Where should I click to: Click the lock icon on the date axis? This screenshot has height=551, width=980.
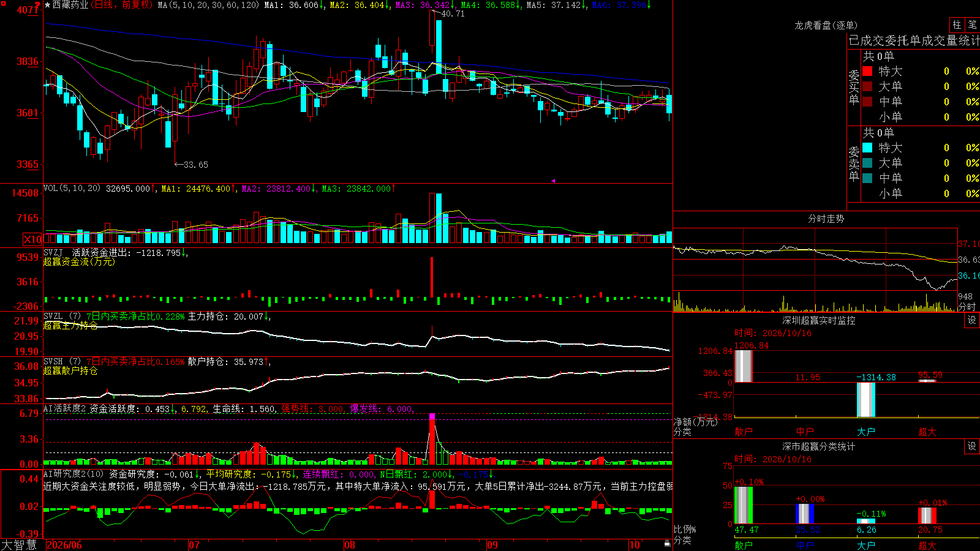tap(668, 544)
